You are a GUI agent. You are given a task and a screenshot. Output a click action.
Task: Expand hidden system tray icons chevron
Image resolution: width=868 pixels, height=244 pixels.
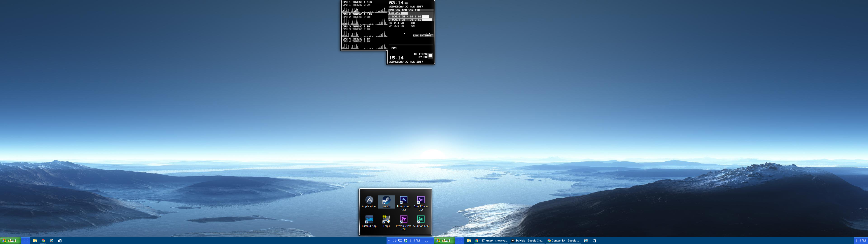coord(389,241)
